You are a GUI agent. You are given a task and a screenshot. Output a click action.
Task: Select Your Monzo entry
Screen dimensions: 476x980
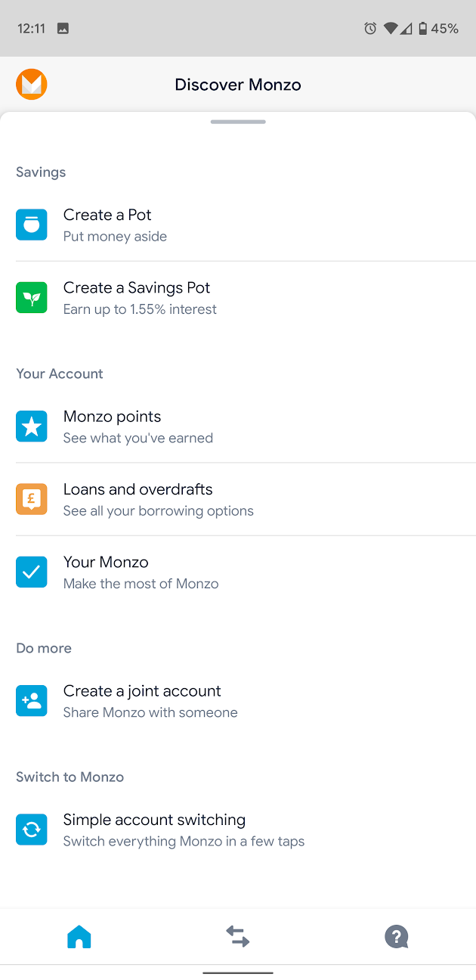tap(238, 572)
